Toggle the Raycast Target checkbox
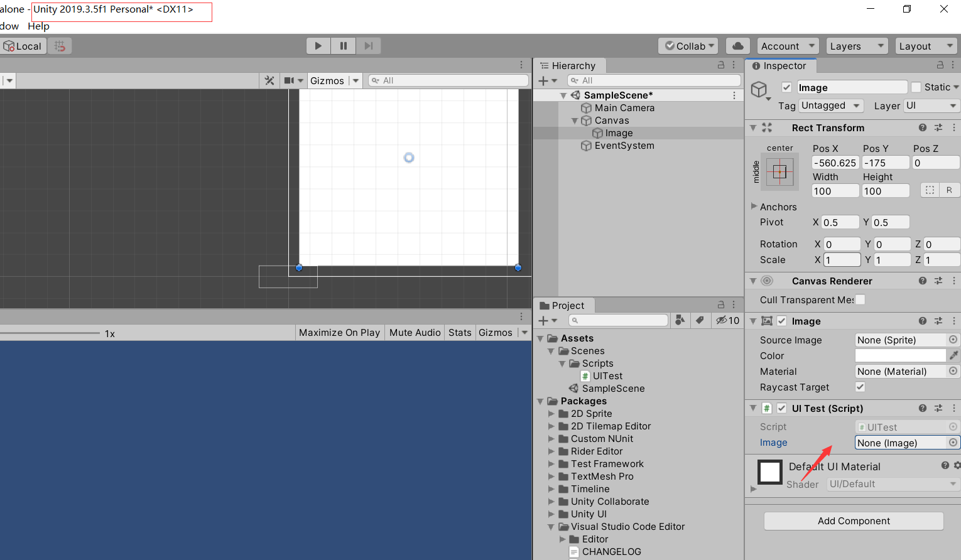Image resolution: width=961 pixels, height=560 pixels. [x=859, y=387]
